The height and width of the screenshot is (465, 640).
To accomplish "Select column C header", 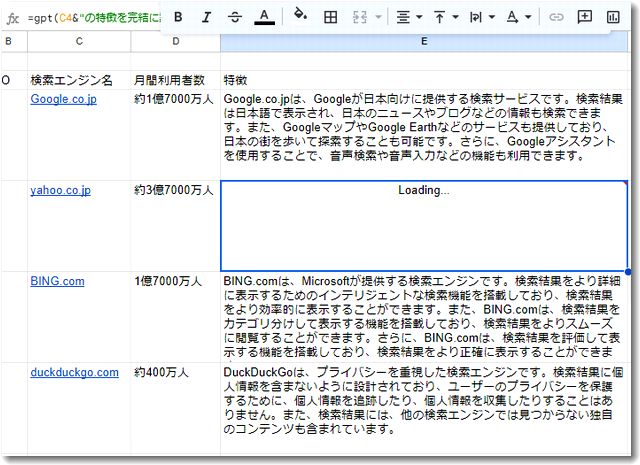I will click(x=79, y=41).
